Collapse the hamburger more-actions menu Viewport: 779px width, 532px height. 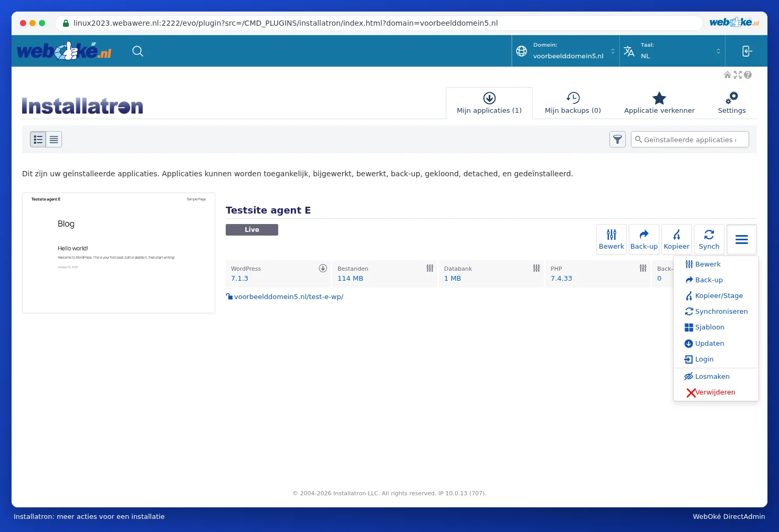[742, 239]
